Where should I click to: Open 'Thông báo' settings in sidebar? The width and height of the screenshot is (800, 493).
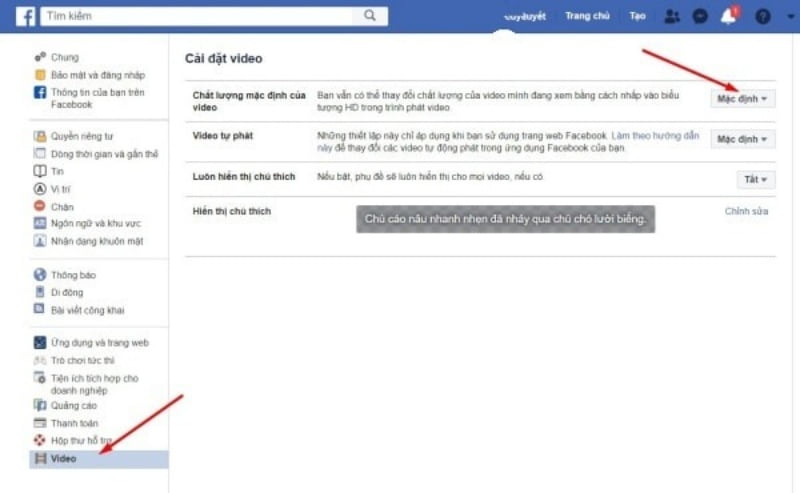73,274
